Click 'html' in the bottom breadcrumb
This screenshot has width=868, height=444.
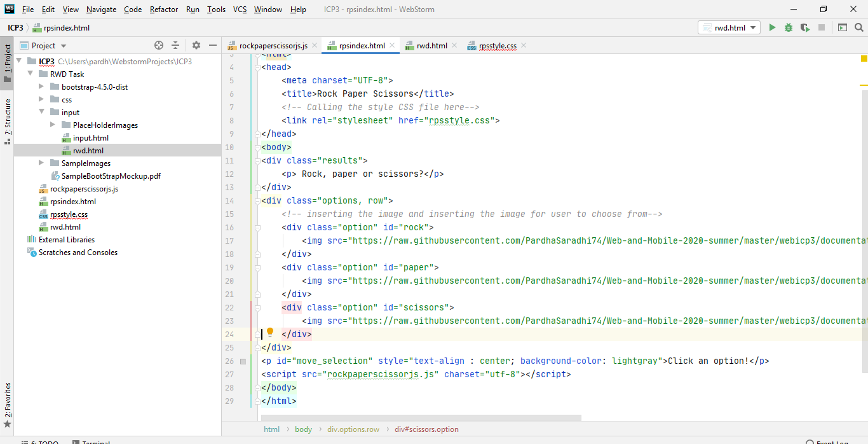pos(271,429)
